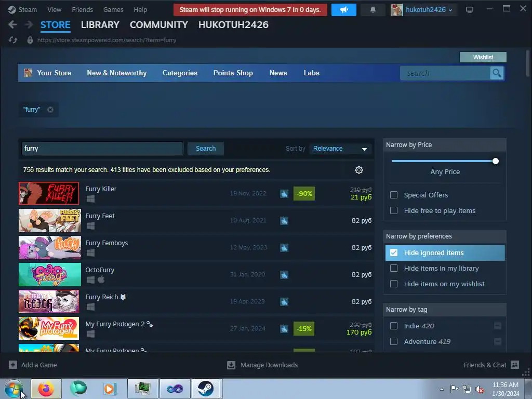Click the user avatar picture
Viewport: 532px width, 399px height.
(x=396, y=10)
